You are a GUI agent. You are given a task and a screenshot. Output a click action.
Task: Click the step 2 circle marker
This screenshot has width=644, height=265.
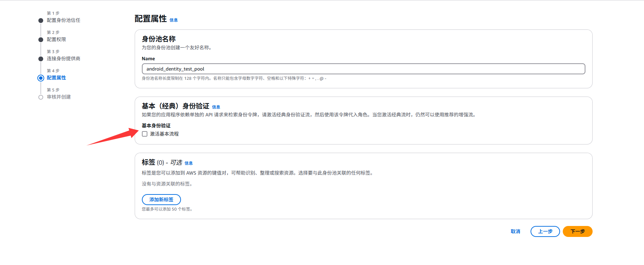[41, 40]
